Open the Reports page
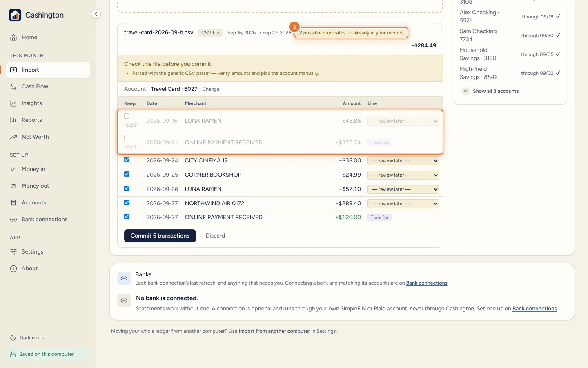Viewport: 588px width, 368px height. point(48,120)
